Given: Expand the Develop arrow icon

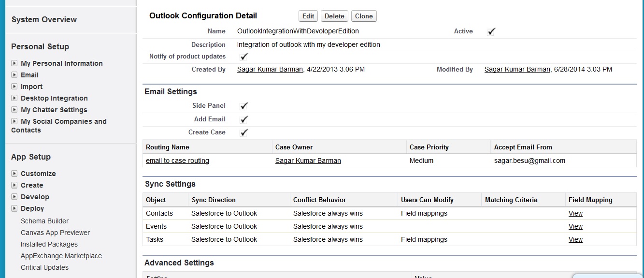Looking at the screenshot, I should (14, 197).
